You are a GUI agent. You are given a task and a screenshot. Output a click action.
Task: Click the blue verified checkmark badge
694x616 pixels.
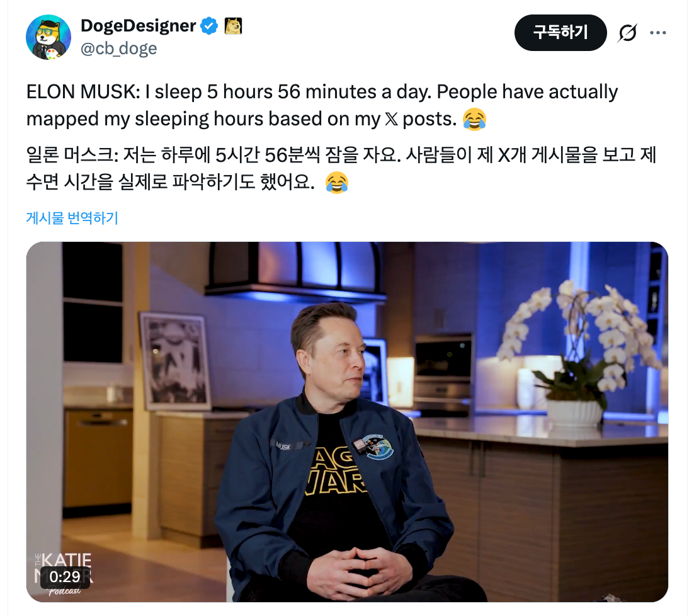[x=209, y=26]
